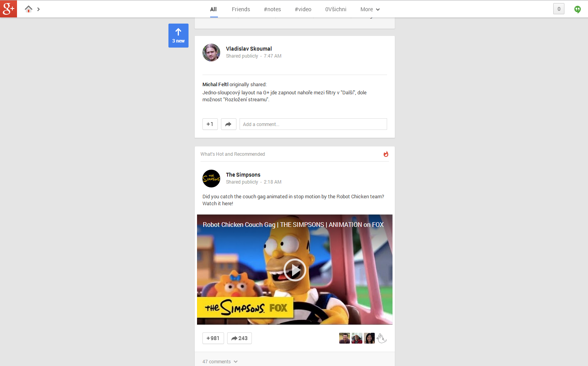Viewport: 588px width, 366px height.
Task: Click the Add a comment field
Action: point(313,124)
